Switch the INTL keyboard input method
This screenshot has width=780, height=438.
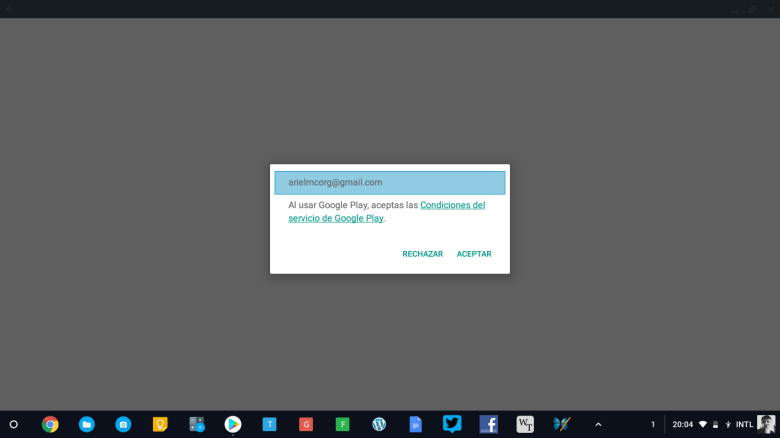pos(744,425)
